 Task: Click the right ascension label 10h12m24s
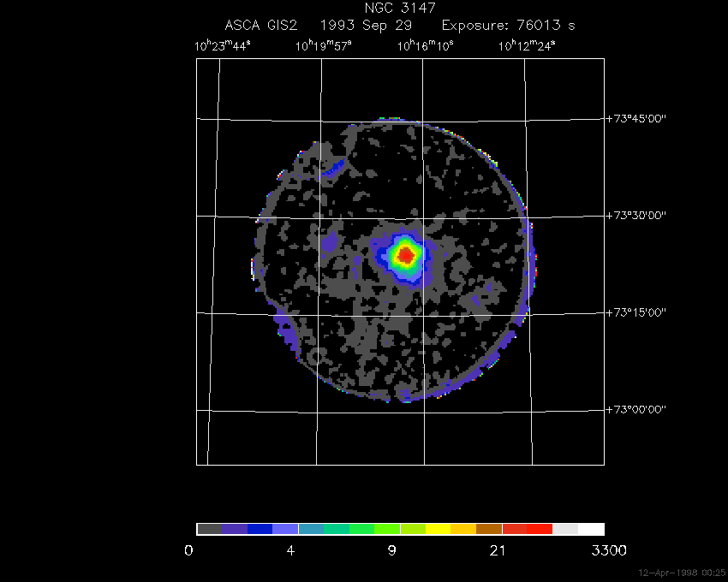pyautogui.click(x=527, y=46)
